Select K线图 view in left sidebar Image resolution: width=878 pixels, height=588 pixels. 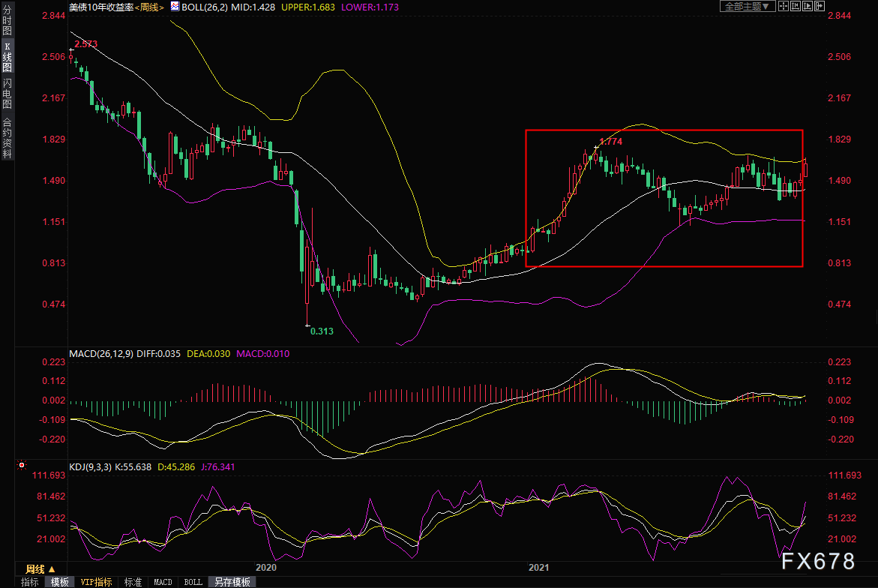(x=7, y=56)
